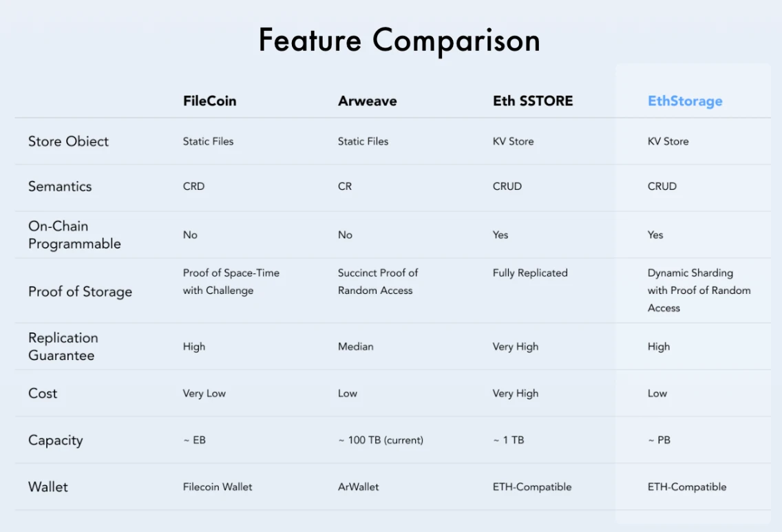Select the FileCoin column header
Screen dimensions: 782x532
(x=209, y=101)
